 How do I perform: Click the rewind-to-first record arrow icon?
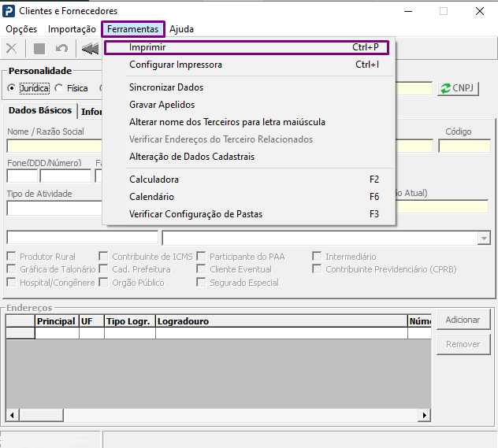coord(90,49)
